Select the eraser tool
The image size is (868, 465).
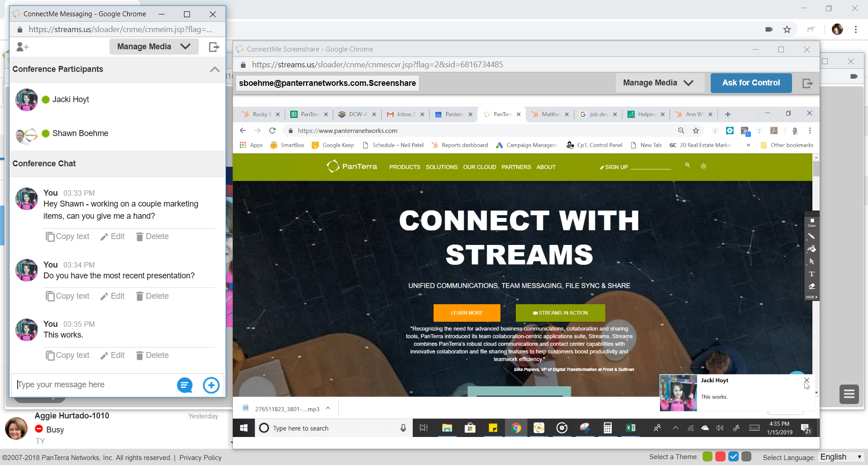(x=811, y=286)
